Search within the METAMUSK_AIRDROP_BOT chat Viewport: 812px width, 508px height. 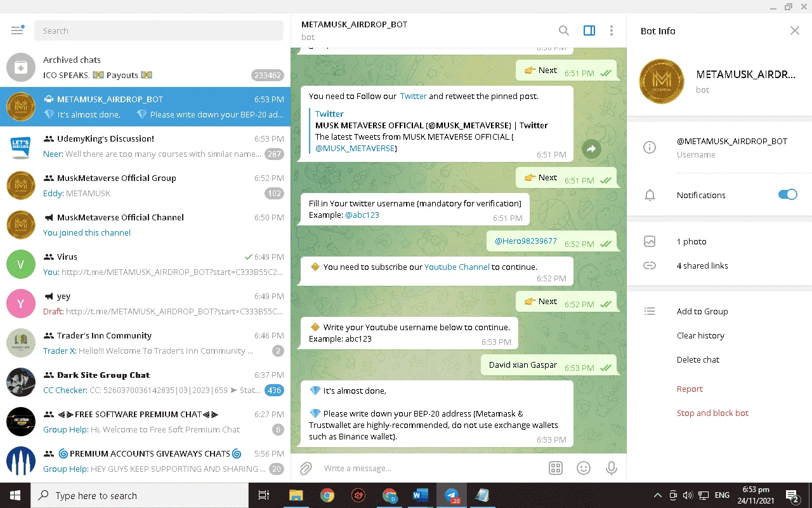pos(563,30)
